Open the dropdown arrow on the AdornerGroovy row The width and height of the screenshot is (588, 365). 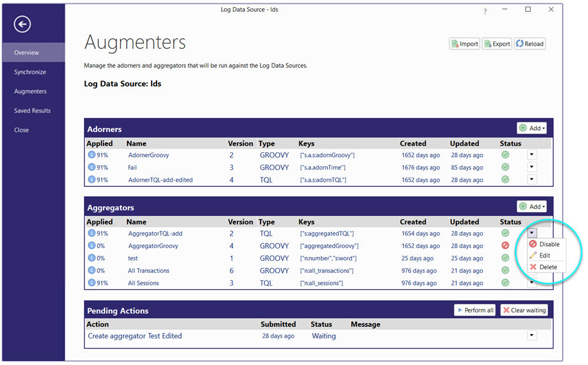click(532, 155)
